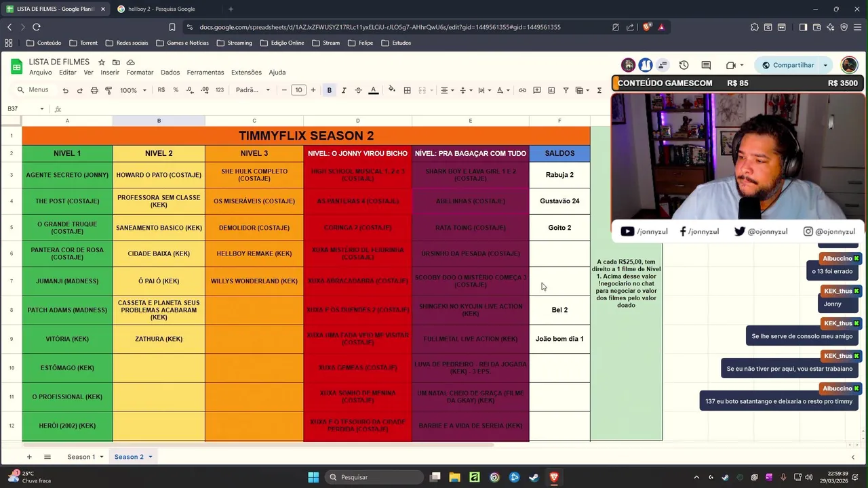Increase font size with plus
The image size is (868, 488).
313,90
